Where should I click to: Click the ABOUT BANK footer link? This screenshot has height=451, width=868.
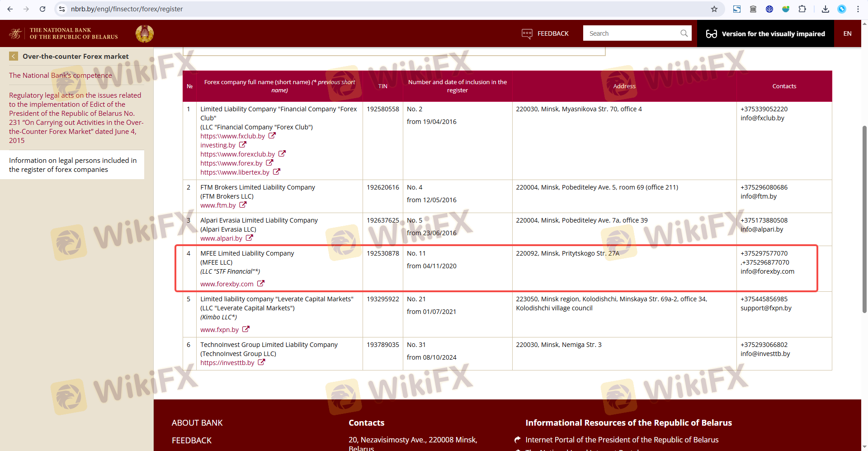197,423
